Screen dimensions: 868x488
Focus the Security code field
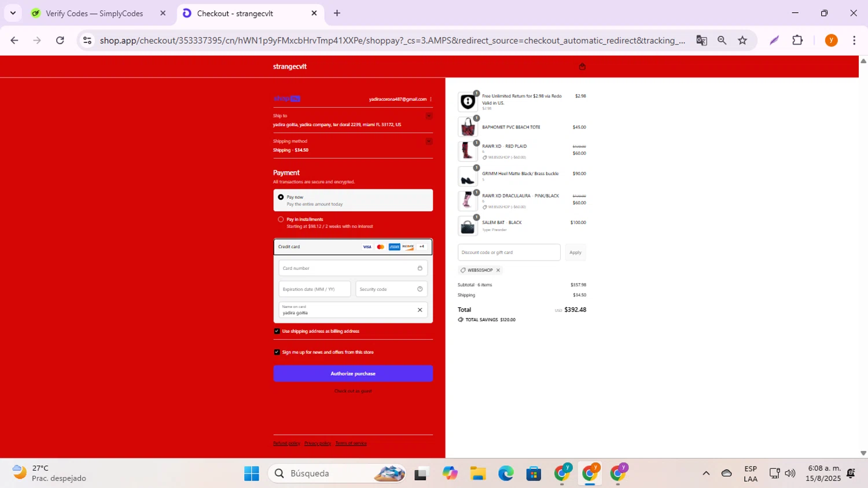(391, 289)
